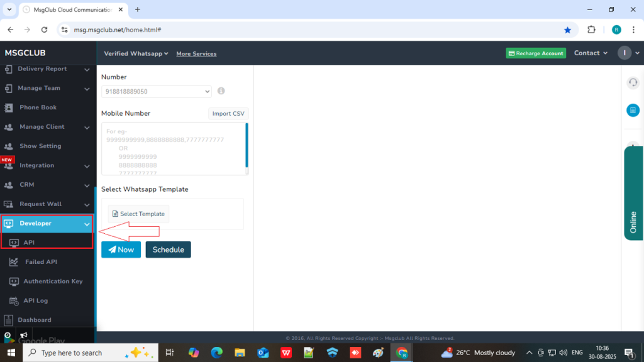Click the Failed API chart icon
644x362 pixels.
(x=14, y=262)
